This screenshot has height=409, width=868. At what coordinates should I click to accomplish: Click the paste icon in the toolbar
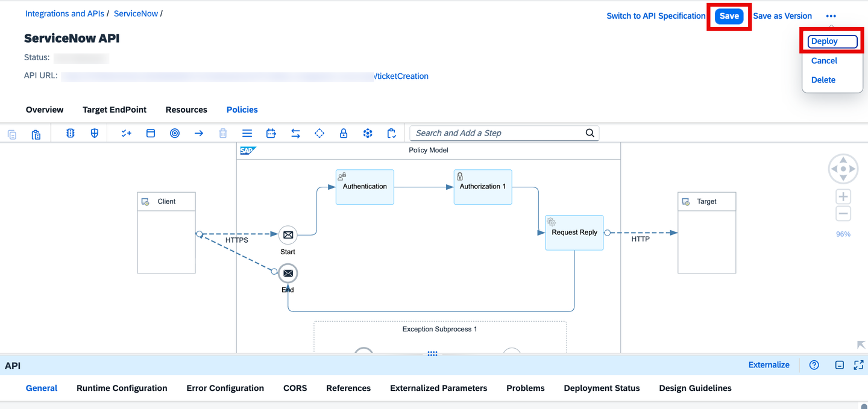[36, 134]
